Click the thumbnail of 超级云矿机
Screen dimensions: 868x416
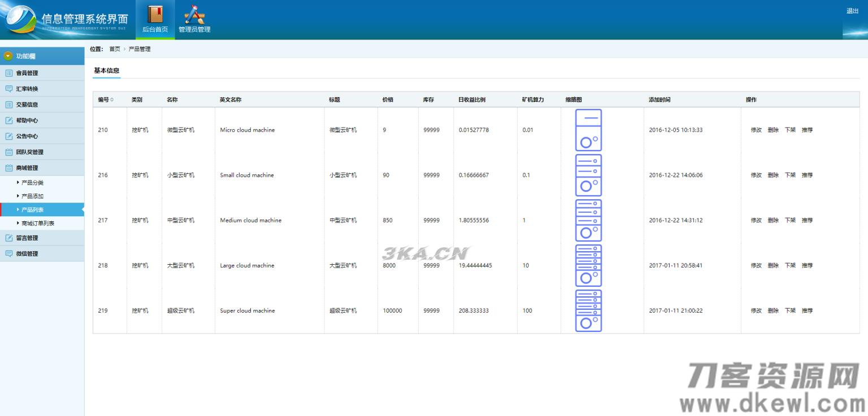[x=588, y=310]
